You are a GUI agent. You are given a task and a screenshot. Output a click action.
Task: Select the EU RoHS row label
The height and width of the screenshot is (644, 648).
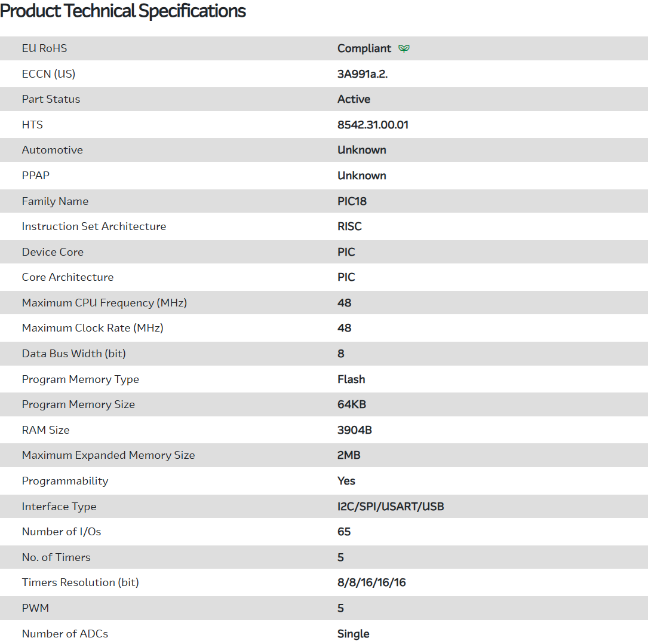click(x=44, y=48)
